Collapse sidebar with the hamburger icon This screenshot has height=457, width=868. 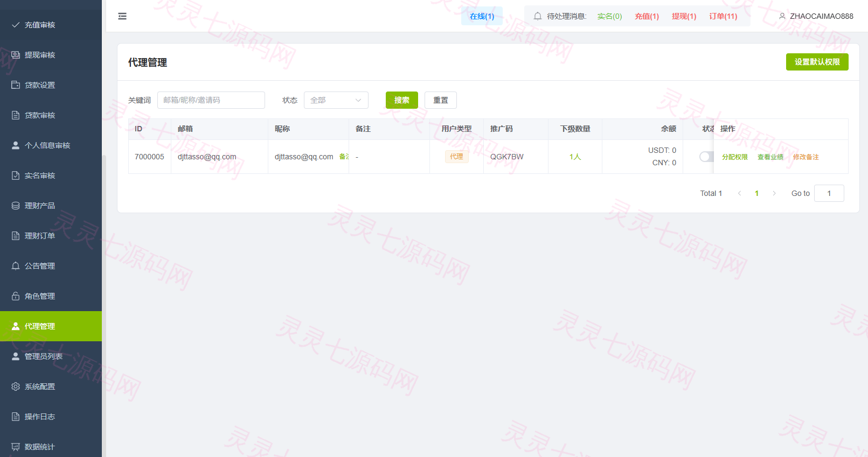[122, 16]
